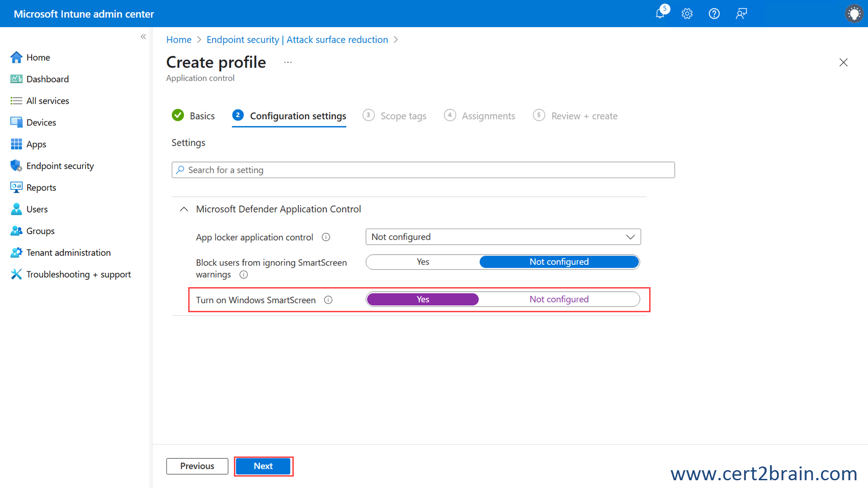Screen dimensions: 868x488
Task: Open All services in the sidebar
Action: [48, 100]
